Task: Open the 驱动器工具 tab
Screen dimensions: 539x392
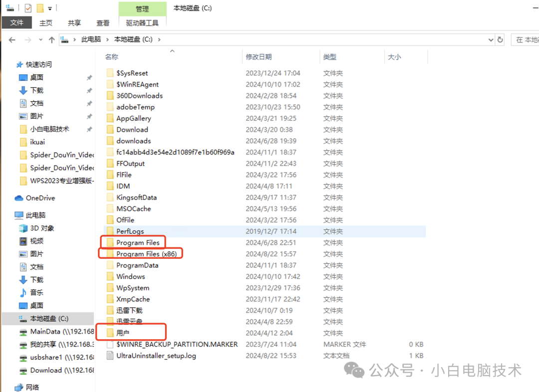Action: (142, 22)
